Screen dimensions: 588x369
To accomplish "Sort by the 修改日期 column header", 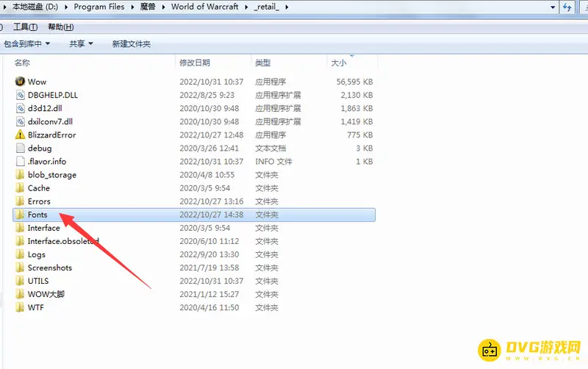I will (195, 62).
